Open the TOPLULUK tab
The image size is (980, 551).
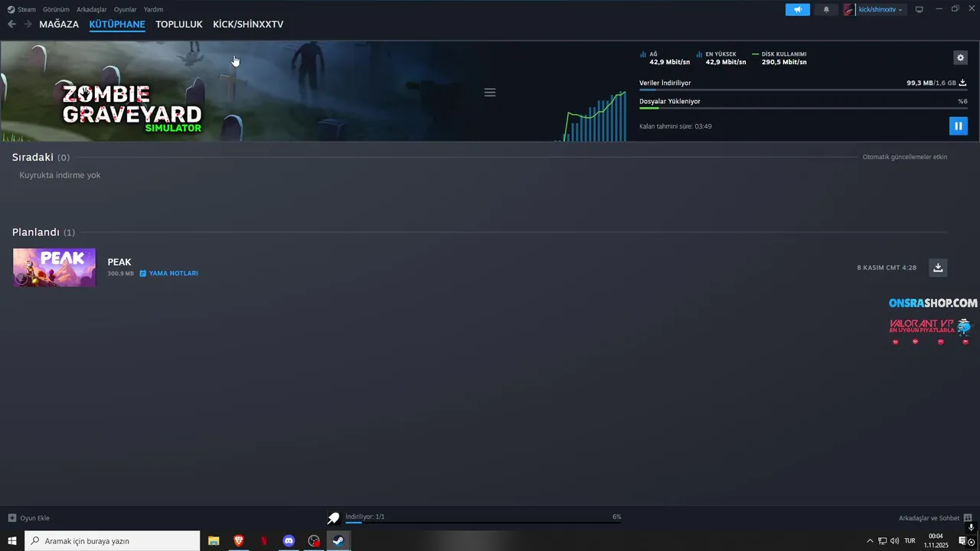[179, 24]
